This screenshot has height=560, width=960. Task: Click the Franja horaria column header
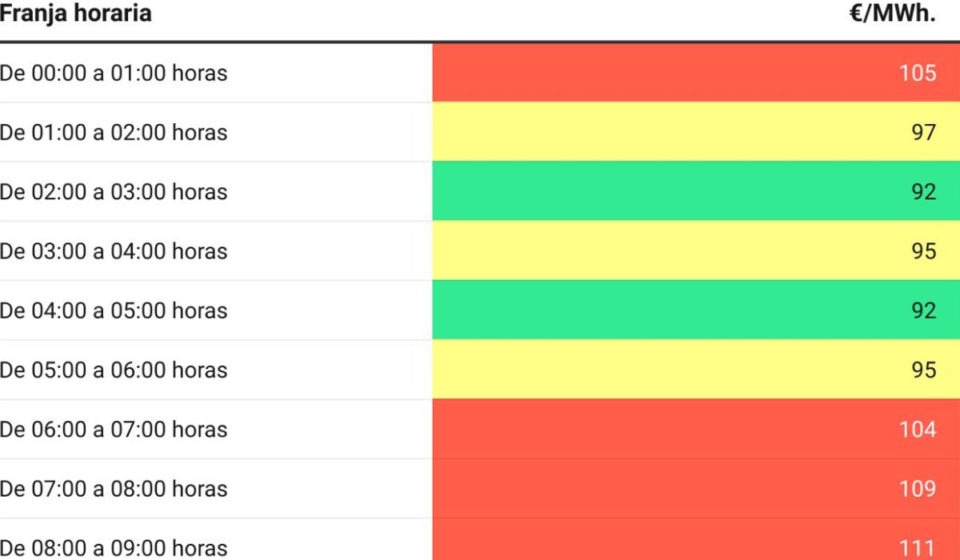click(75, 14)
